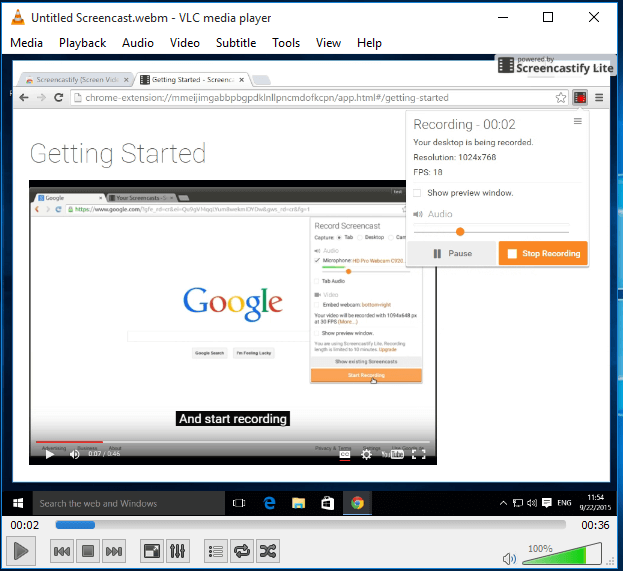Open the Video menu

pos(185,43)
